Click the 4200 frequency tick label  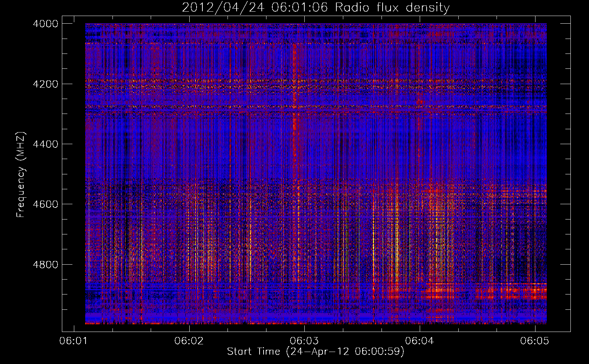46,84
